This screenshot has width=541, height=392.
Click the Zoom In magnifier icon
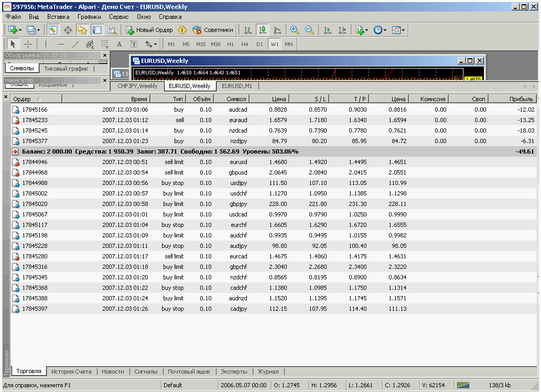pos(294,30)
